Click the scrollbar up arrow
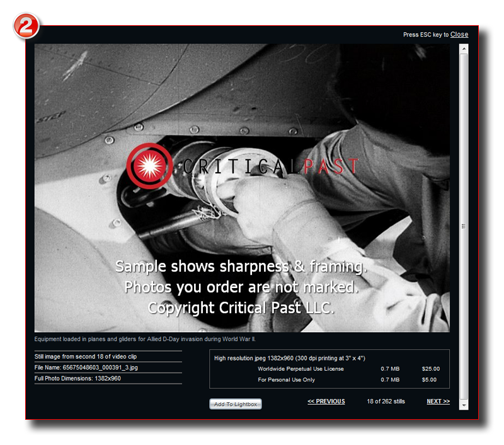The image size is (504, 445). (464, 49)
